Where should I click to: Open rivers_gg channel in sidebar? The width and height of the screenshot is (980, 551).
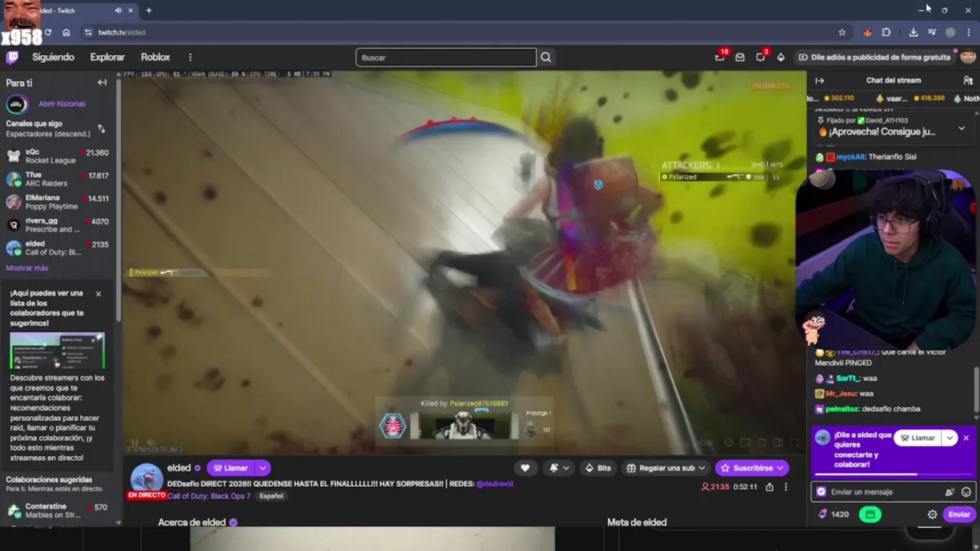pos(58,225)
